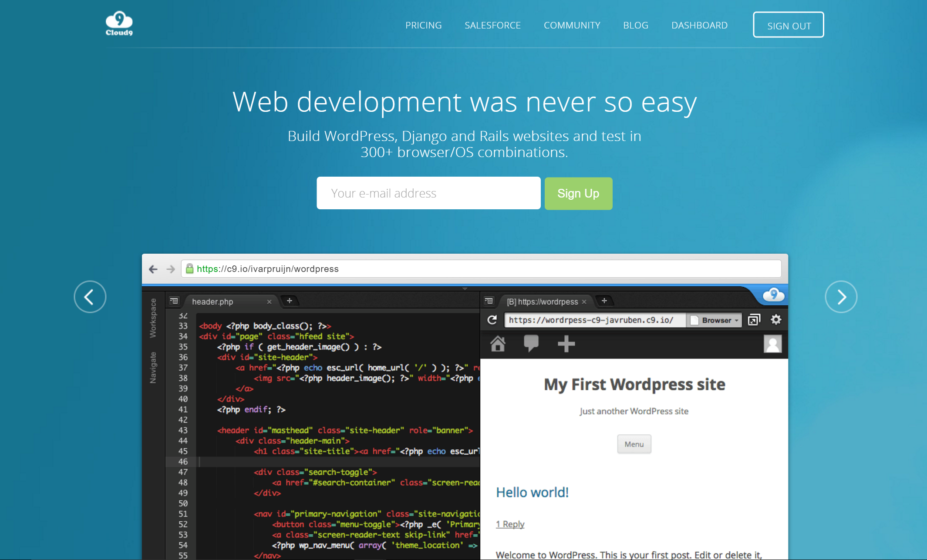Screen dimensions: 927x560
Task: Pop out preview into new window
Action: click(754, 320)
